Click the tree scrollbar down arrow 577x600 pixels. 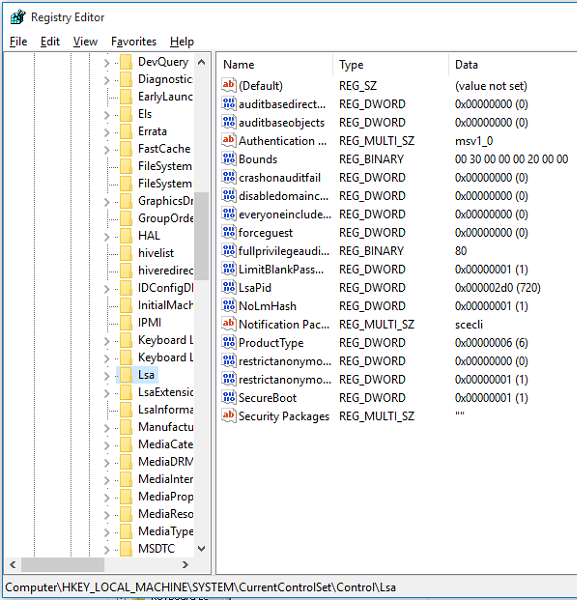pyautogui.click(x=202, y=549)
